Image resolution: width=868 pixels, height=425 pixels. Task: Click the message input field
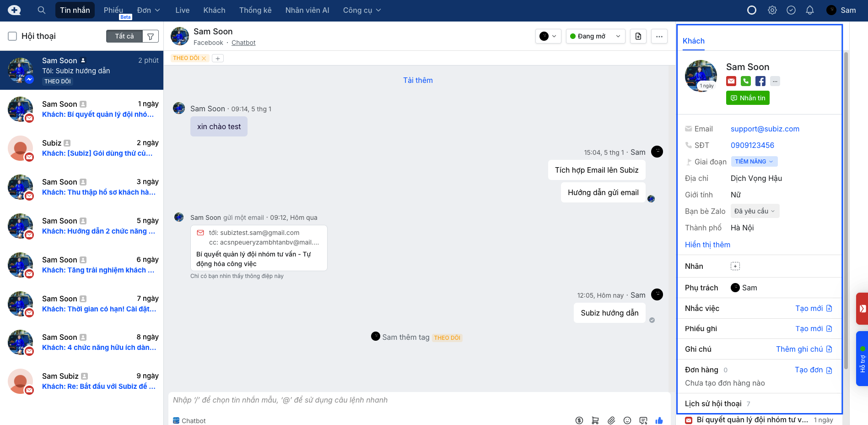pyautogui.click(x=419, y=400)
